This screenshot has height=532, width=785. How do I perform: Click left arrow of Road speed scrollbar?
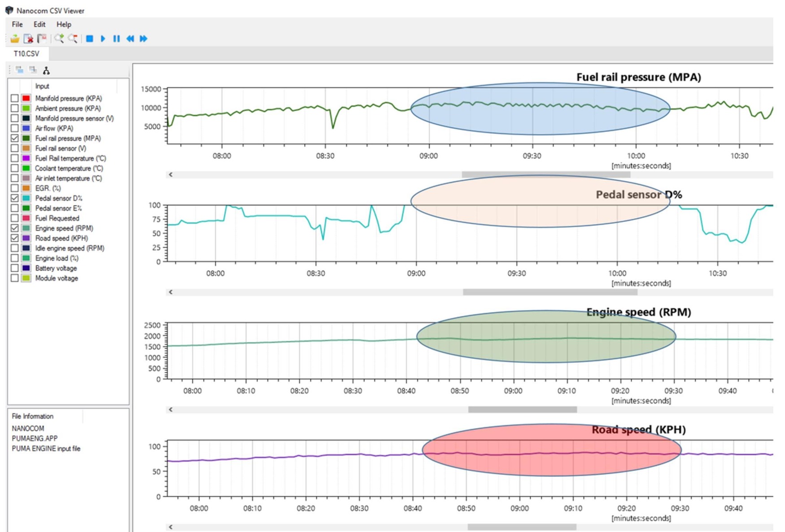(170, 527)
